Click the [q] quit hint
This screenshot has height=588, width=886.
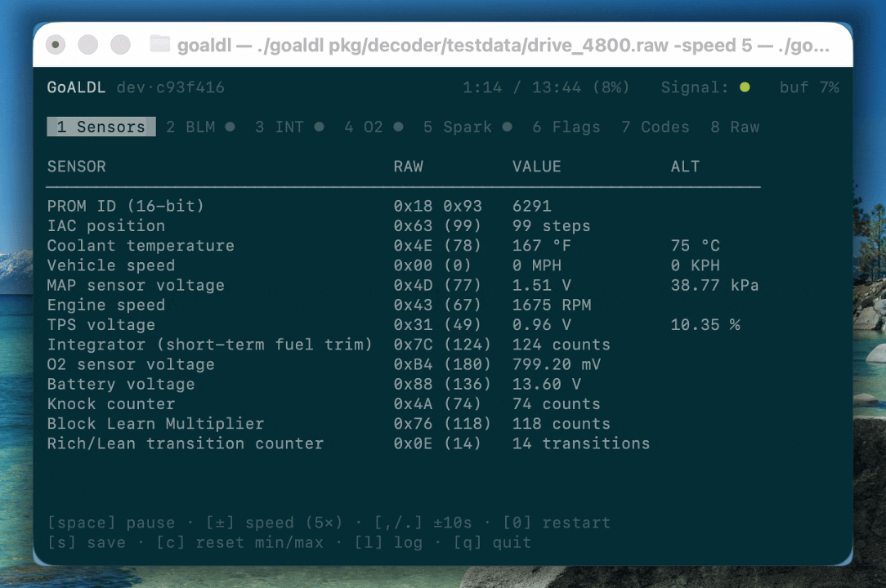pos(492,542)
